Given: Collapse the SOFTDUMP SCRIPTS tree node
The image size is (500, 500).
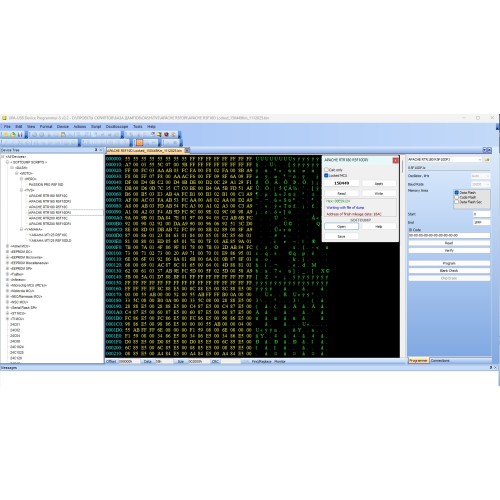Looking at the screenshot, I should click(8, 162).
